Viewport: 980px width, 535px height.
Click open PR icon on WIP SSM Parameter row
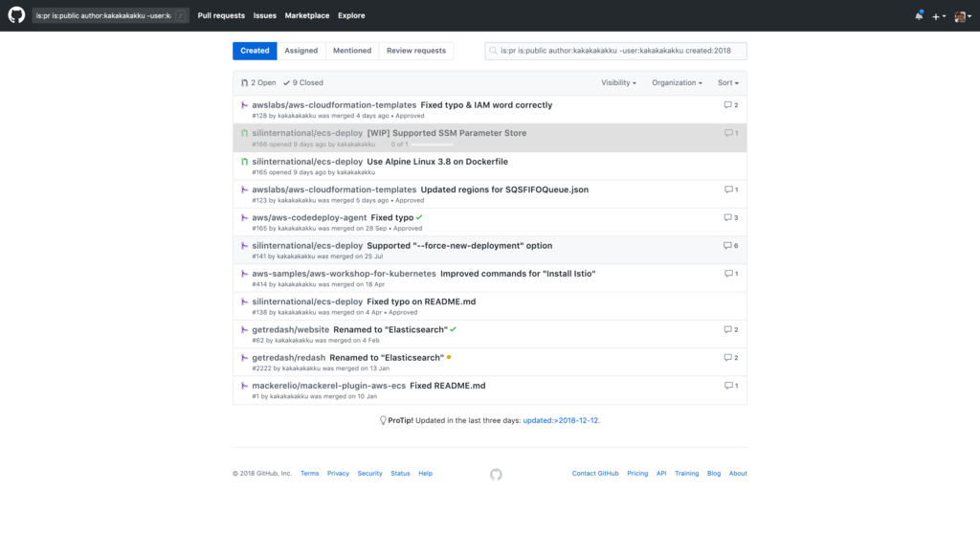tap(244, 133)
